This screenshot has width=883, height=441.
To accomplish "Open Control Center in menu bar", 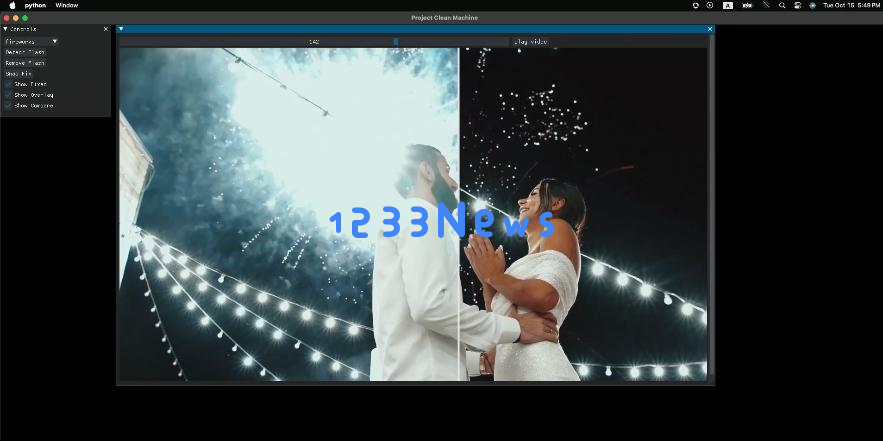I will pyautogui.click(x=797, y=5).
